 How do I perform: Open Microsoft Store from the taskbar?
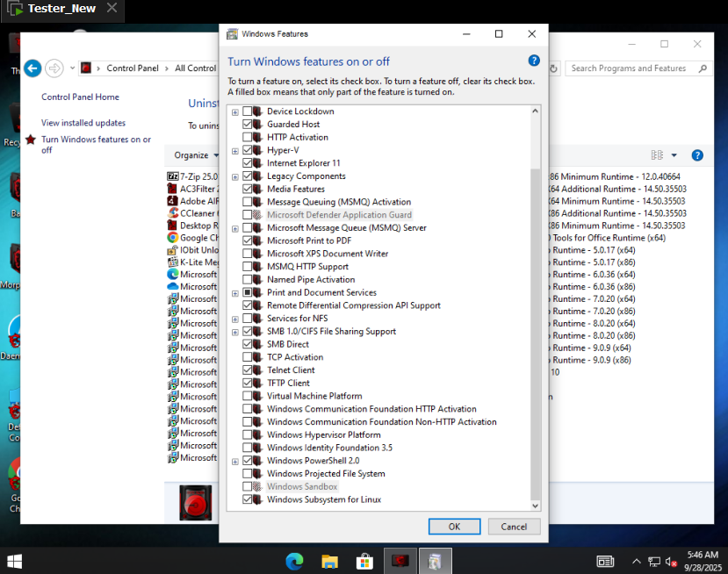(x=364, y=562)
